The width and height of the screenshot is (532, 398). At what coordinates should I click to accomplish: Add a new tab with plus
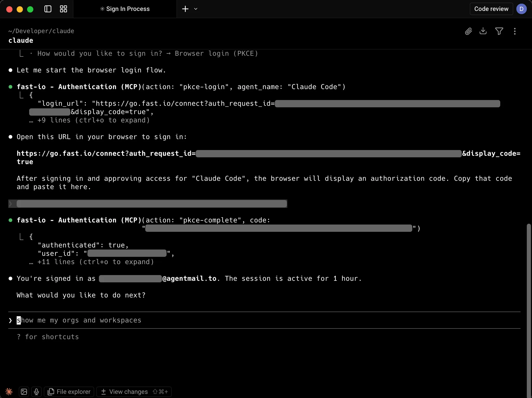pos(185,9)
